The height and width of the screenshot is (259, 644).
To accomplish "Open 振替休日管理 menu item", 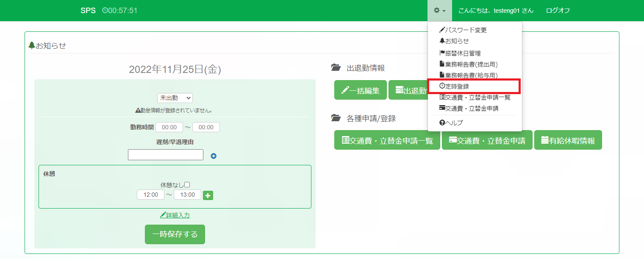I will point(460,53).
